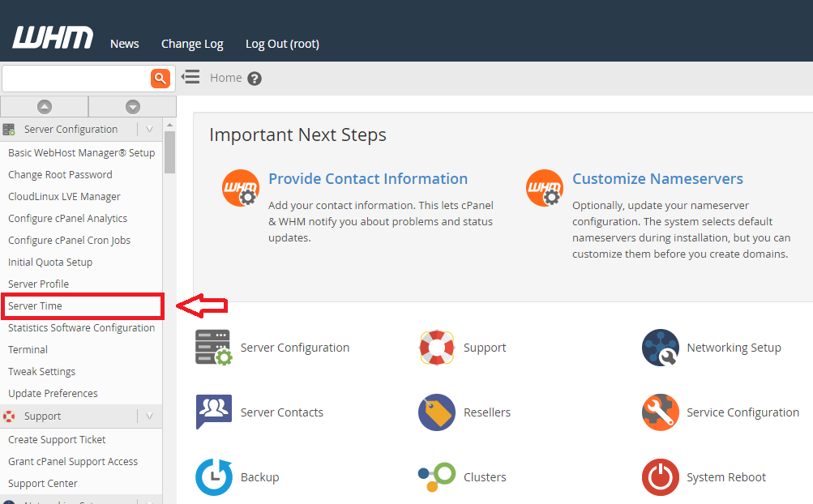The width and height of the screenshot is (813, 504).
Task: Click the Resellers tile label
Action: point(487,412)
